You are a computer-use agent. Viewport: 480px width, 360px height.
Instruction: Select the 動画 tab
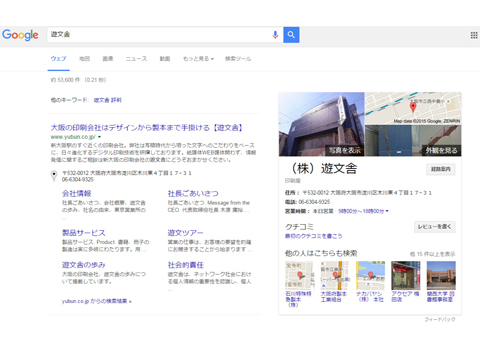tap(165, 59)
